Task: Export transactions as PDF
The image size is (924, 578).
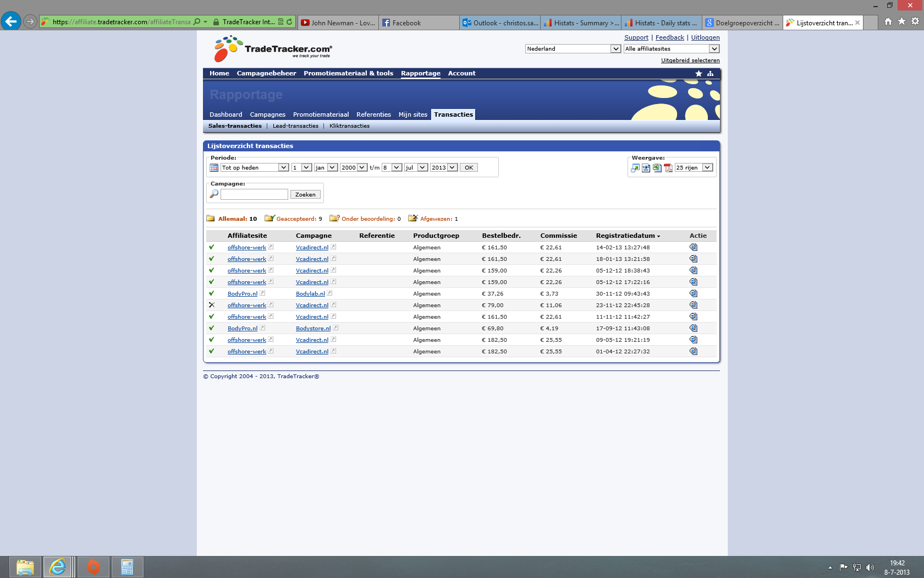Action: (668, 168)
